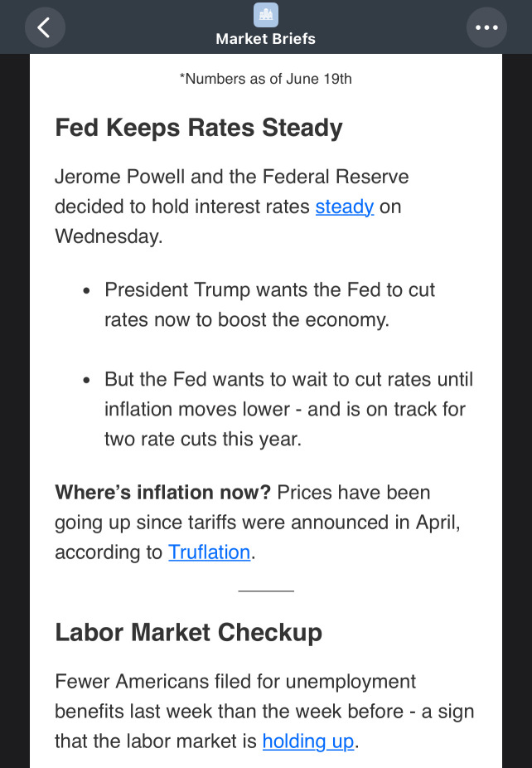Click the Fed Keeps Rates Steady heading
The height and width of the screenshot is (768, 532).
199,128
